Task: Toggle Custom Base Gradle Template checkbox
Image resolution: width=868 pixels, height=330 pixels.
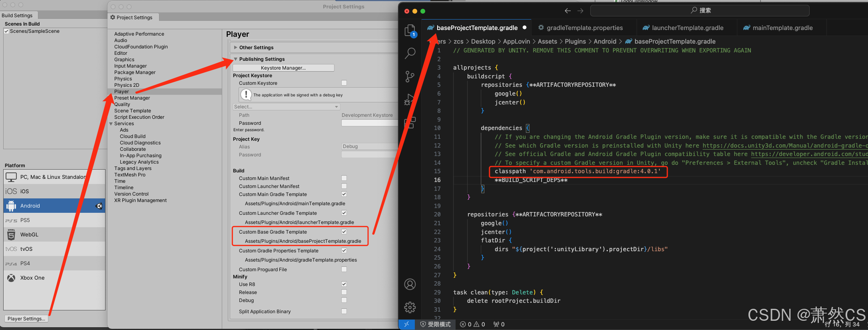Action: pos(344,232)
